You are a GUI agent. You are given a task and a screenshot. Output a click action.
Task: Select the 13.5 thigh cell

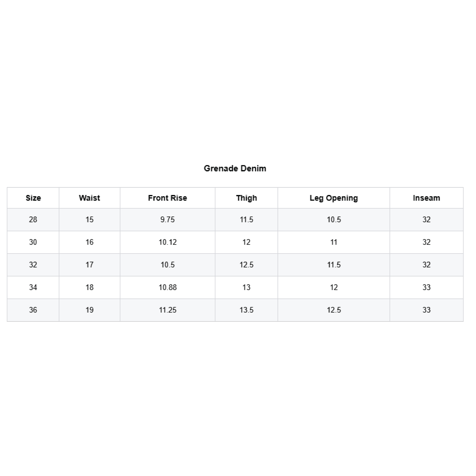246,310
